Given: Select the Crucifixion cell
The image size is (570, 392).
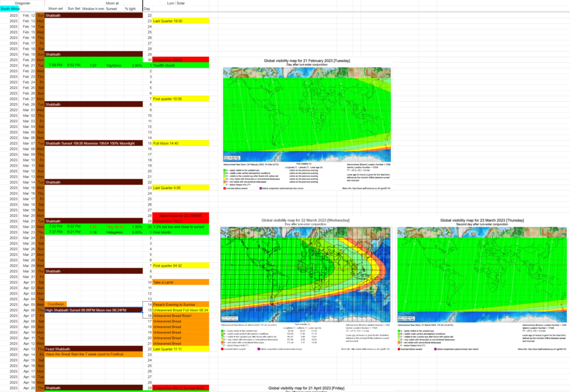Looking at the screenshot, I should (x=56, y=304).
